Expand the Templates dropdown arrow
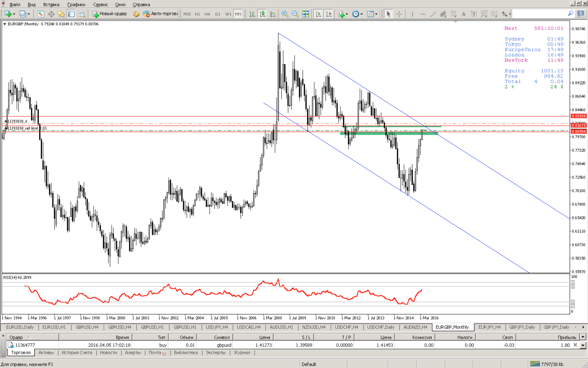 376,14
